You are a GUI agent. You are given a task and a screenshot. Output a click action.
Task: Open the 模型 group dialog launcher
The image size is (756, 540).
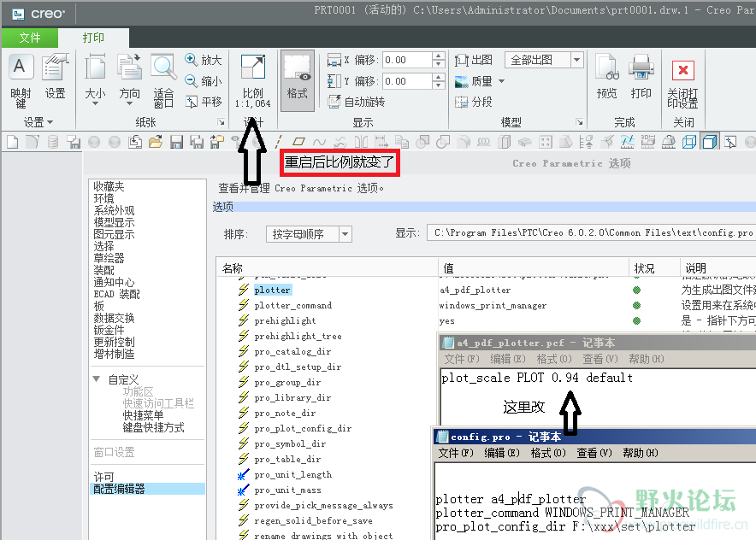580,122
